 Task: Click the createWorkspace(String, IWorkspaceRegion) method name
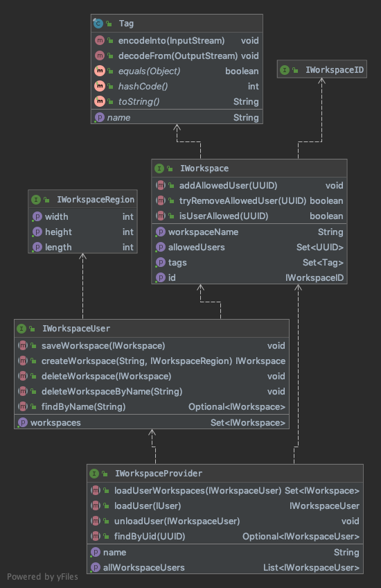tap(136, 361)
